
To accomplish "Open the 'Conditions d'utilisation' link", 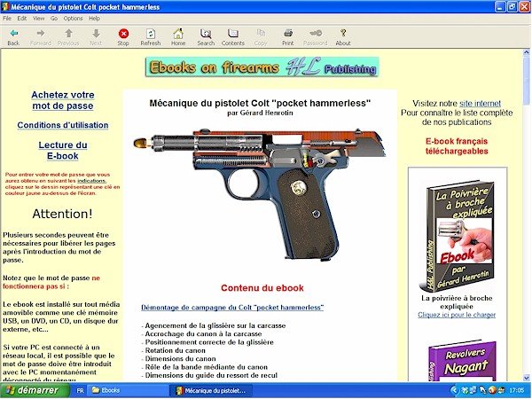I will click(x=63, y=125).
